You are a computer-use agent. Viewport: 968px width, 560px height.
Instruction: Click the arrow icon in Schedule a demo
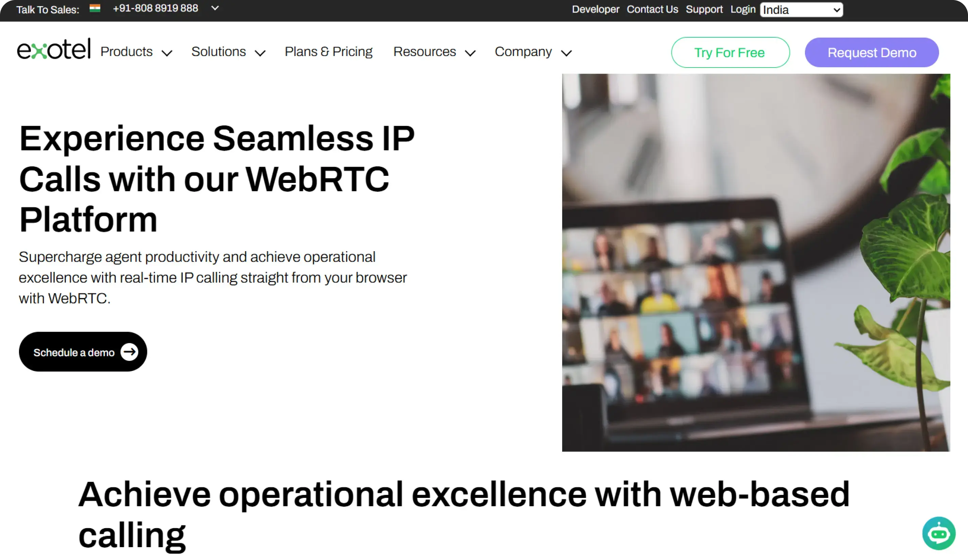129,352
